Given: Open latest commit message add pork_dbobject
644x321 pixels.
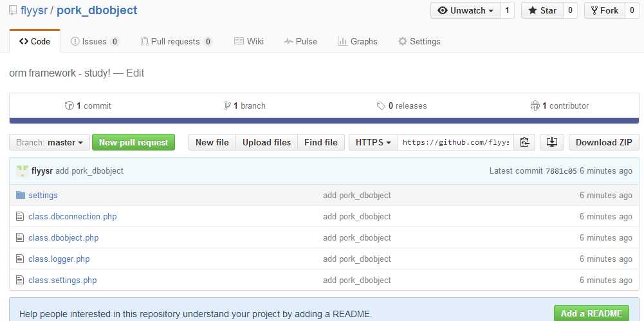Looking at the screenshot, I should point(89,170).
